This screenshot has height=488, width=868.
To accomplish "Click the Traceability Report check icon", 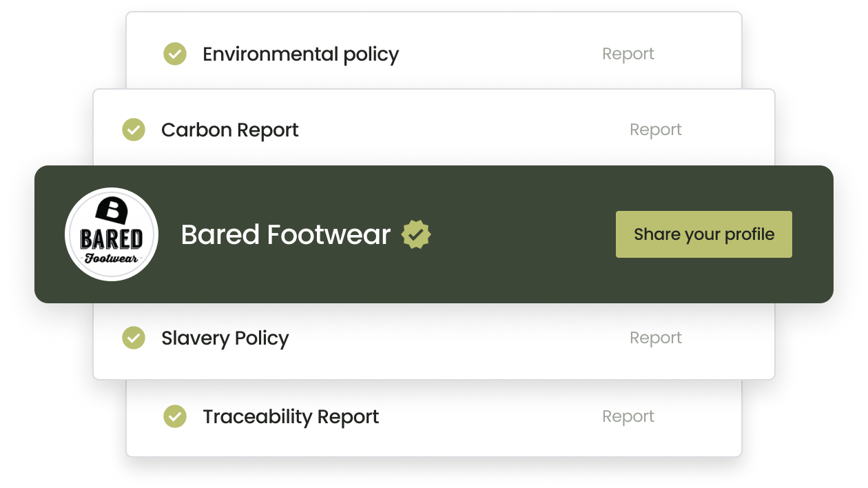I will tap(175, 416).
